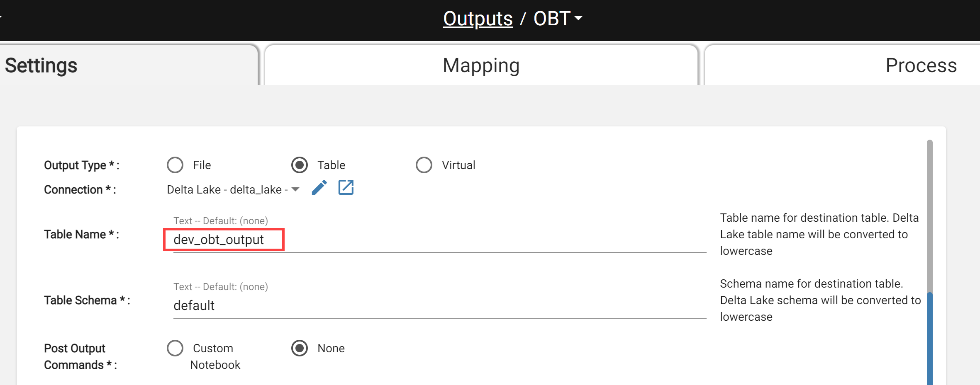This screenshot has height=385, width=980.
Task: Open connection in new window icon
Action: 346,187
